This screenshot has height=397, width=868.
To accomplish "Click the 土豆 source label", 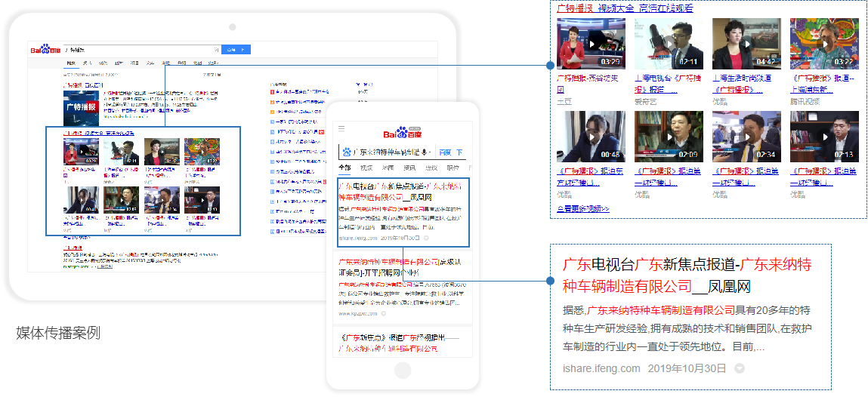I will coord(564,102).
